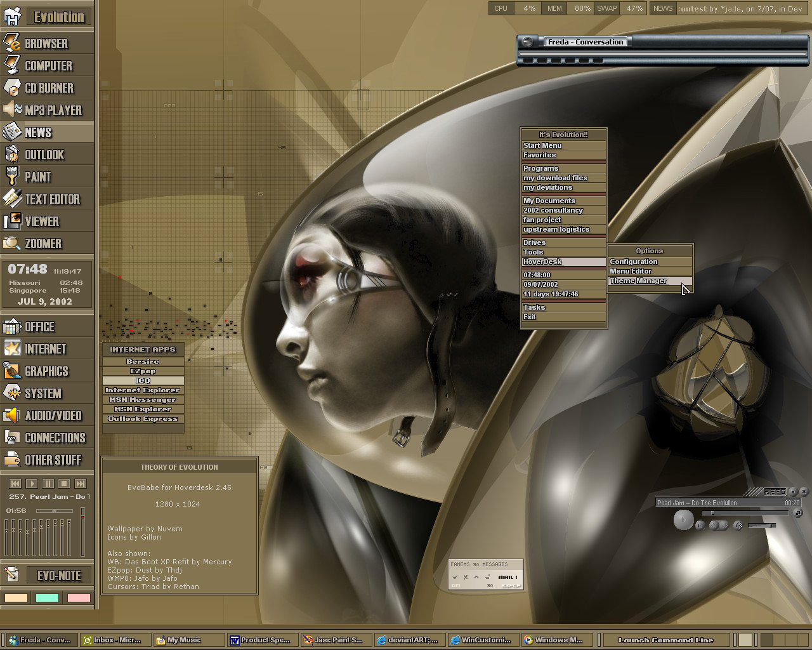The image size is (812, 650).
Task: Switch to deviantART taskbar item
Action: pos(410,640)
